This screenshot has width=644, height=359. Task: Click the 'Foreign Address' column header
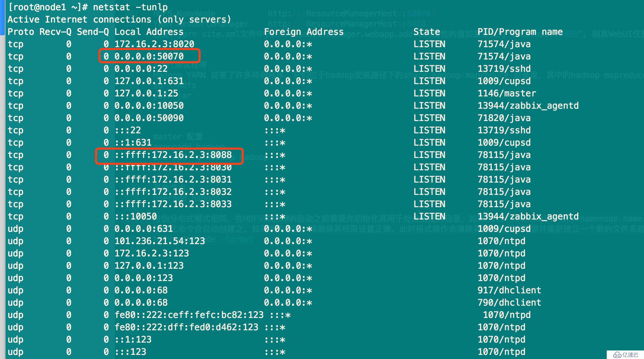(x=304, y=32)
